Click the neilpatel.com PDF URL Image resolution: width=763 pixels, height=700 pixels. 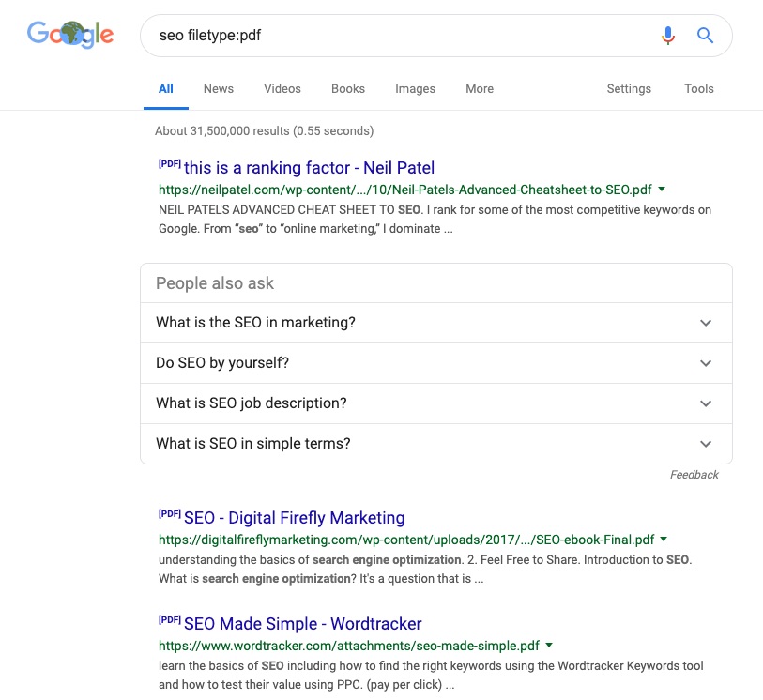[x=404, y=190]
